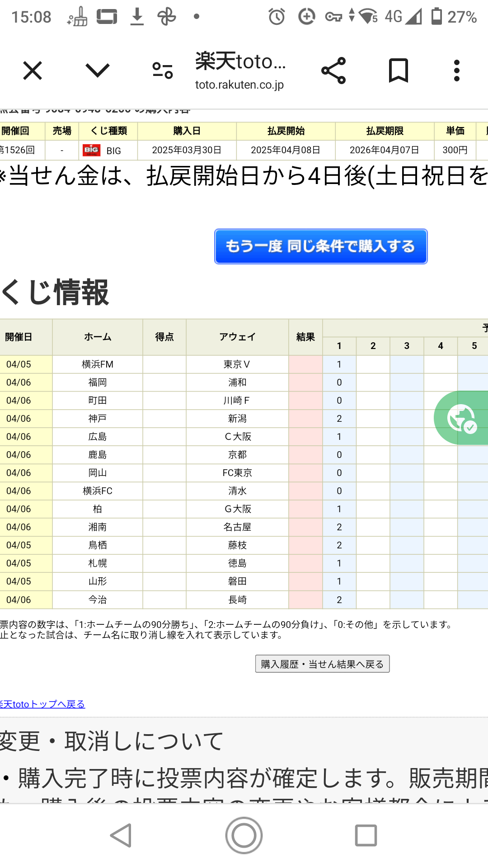488x868 pixels.
Task: Share the current page
Action: [x=333, y=71]
